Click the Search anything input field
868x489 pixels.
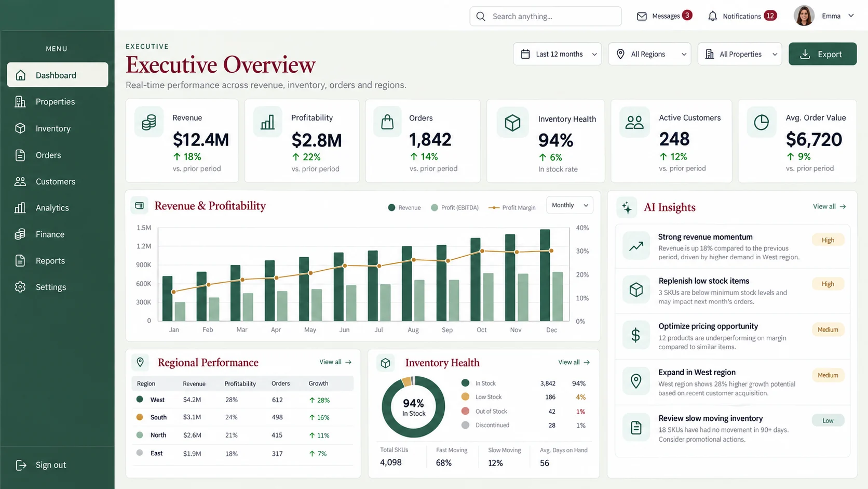[x=546, y=16]
